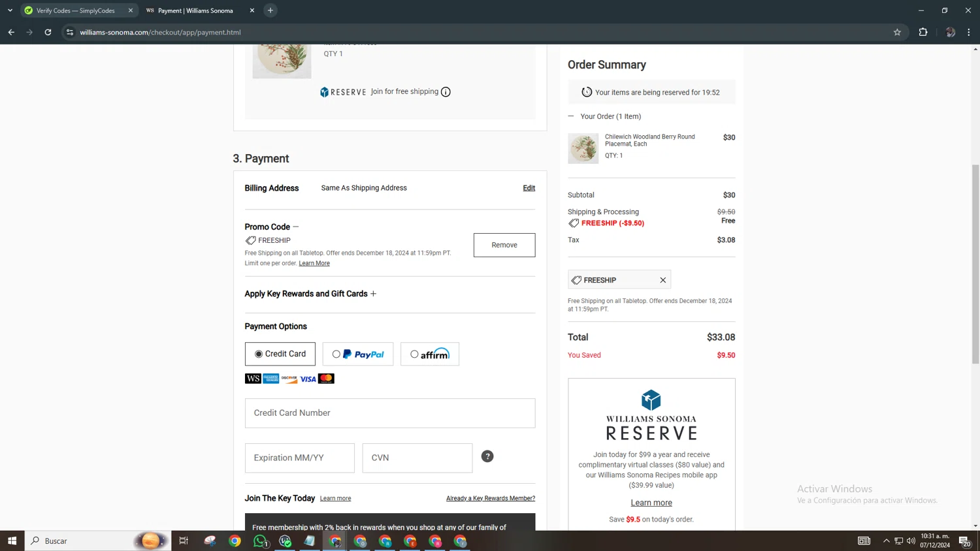Click the American Express card logo
Viewport: 980px width, 551px height.
pyautogui.click(x=271, y=379)
